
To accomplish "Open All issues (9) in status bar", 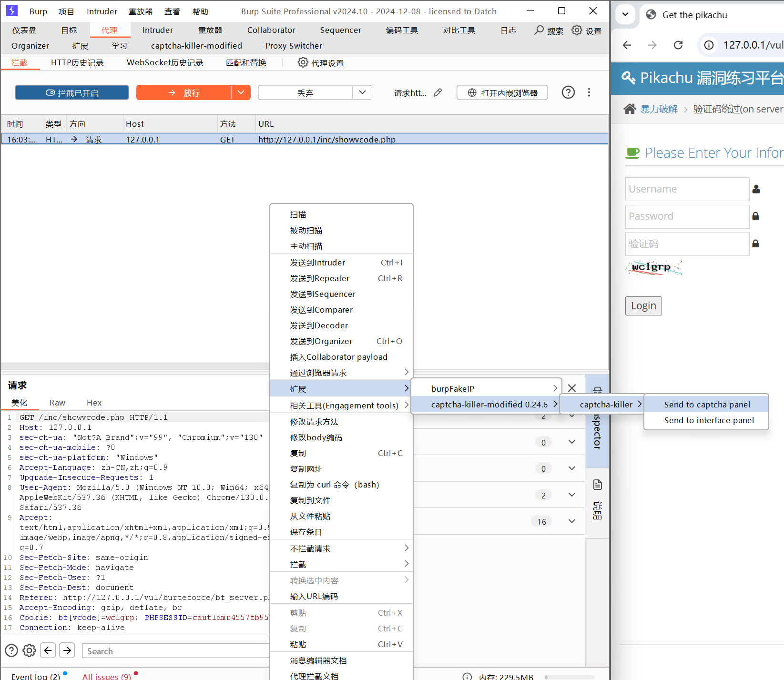I will (107, 676).
